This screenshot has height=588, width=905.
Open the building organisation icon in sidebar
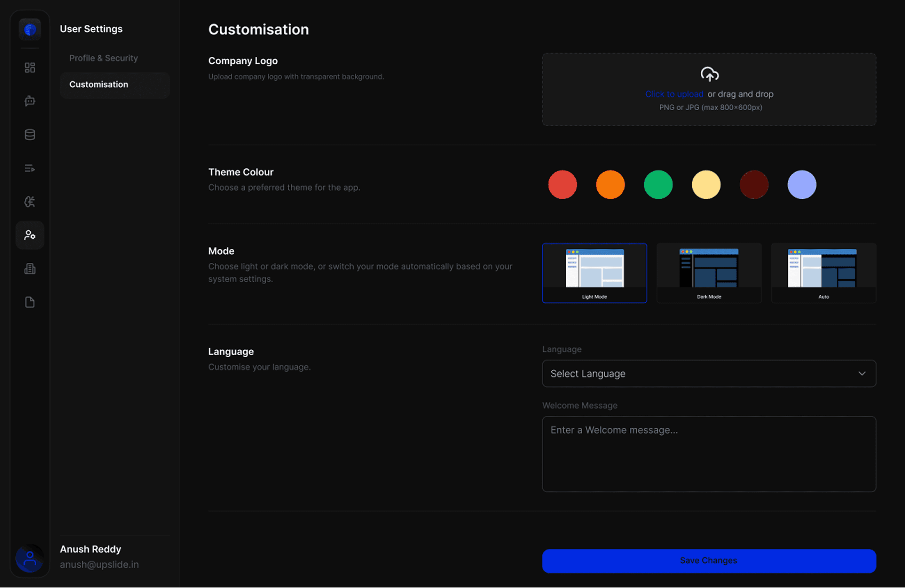click(30, 269)
